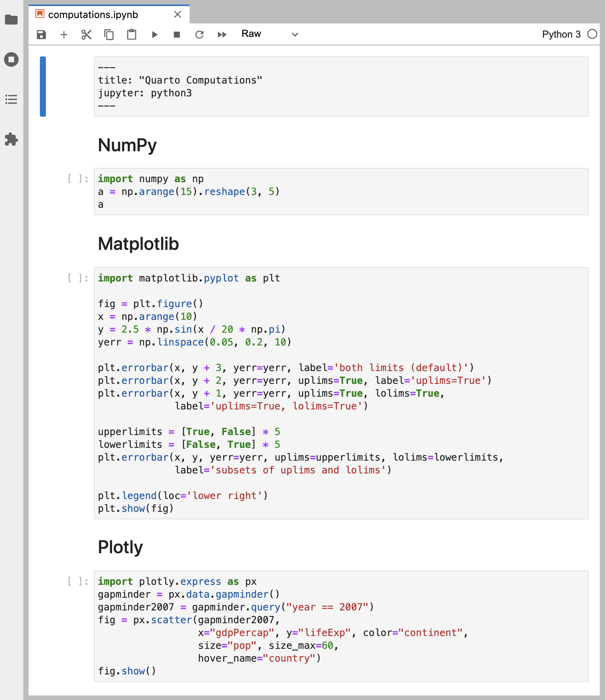This screenshot has width=605, height=700.
Task: Open the extension manager sidebar
Action: pyautogui.click(x=12, y=139)
